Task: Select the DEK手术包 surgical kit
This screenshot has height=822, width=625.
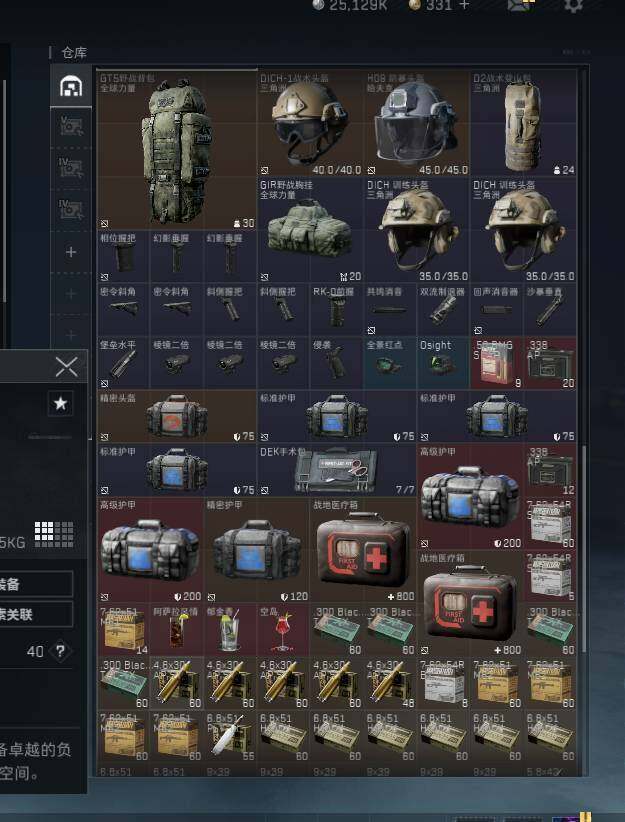Action: (x=337, y=470)
